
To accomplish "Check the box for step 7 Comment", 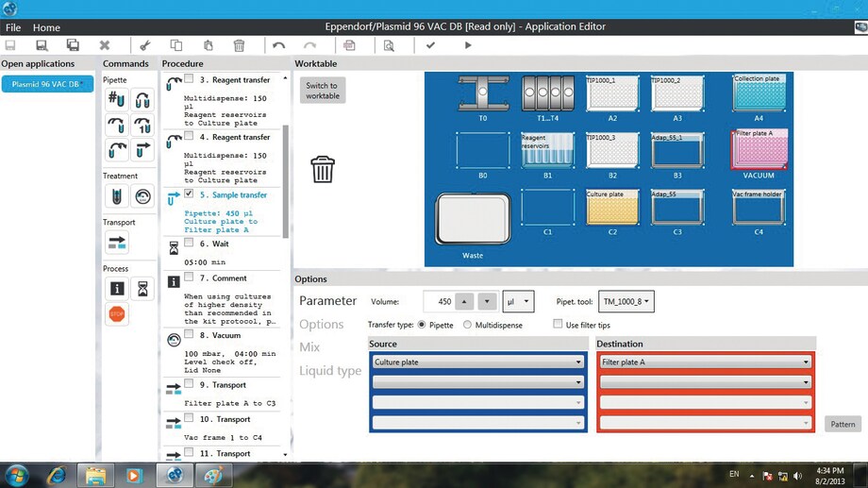I will tap(189, 277).
